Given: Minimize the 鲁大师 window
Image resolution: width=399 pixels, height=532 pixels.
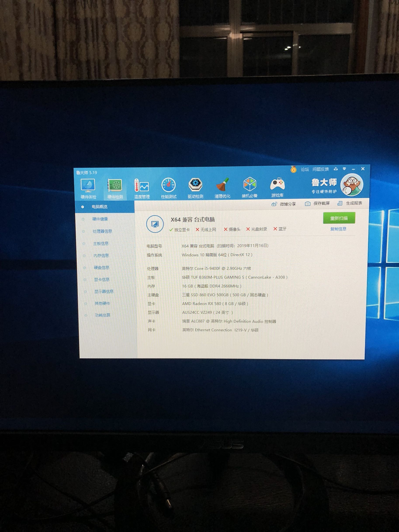Looking at the screenshot, I should [353, 169].
